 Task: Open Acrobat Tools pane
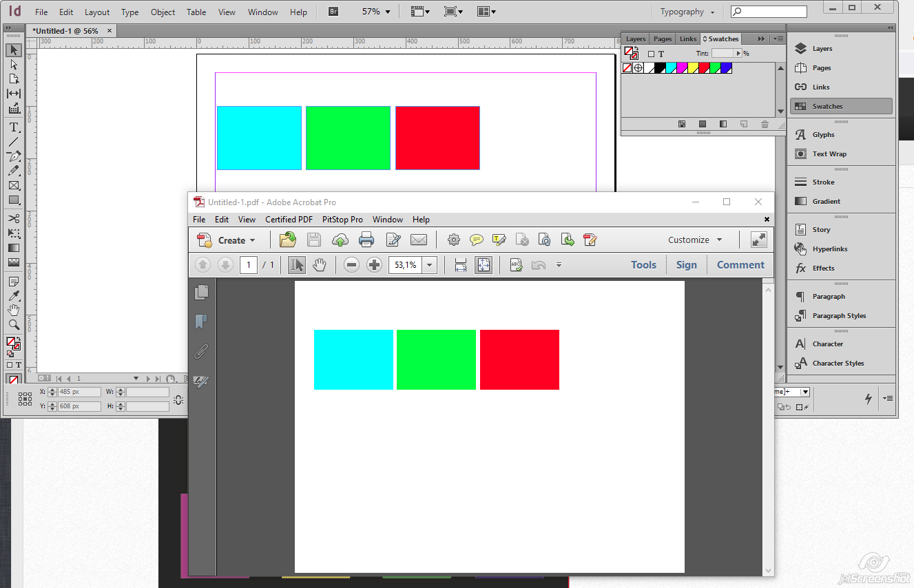pos(643,265)
